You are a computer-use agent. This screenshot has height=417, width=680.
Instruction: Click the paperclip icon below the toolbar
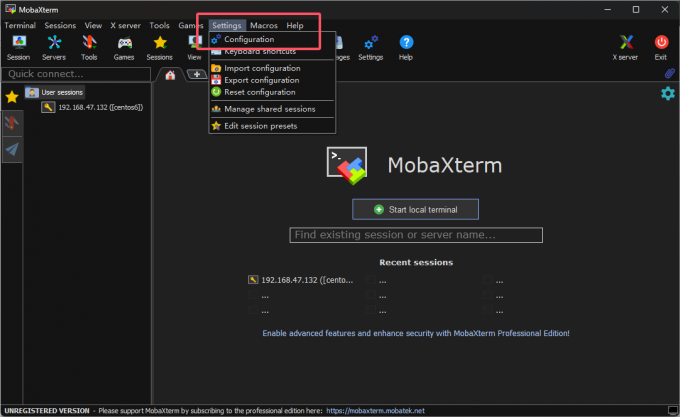tap(670, 73)
